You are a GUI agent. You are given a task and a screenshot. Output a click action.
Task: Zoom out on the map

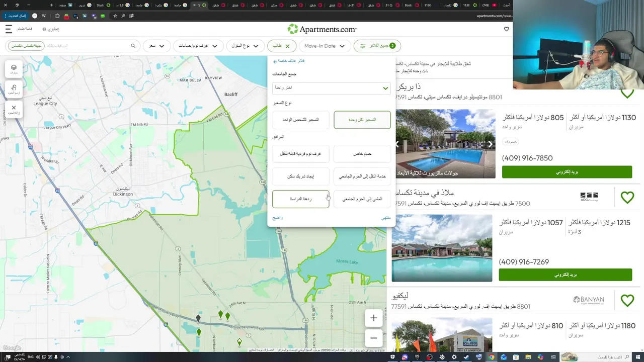373,338
